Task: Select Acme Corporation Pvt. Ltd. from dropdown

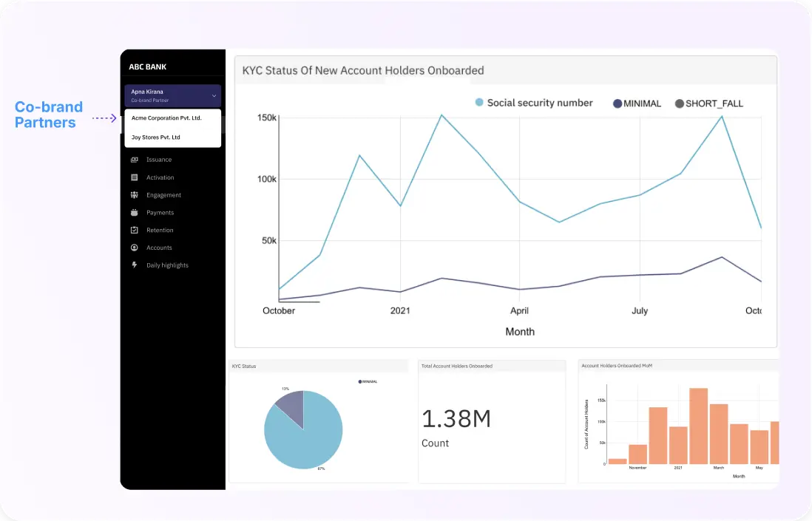Action: (x=166, y=118)
